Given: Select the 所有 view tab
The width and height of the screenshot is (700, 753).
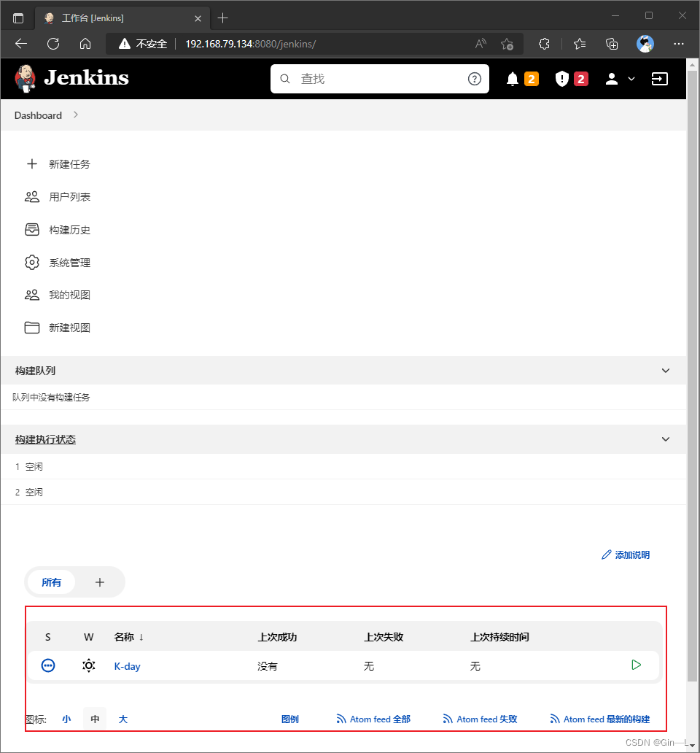Looking at the screenshot, I should 51,582.
